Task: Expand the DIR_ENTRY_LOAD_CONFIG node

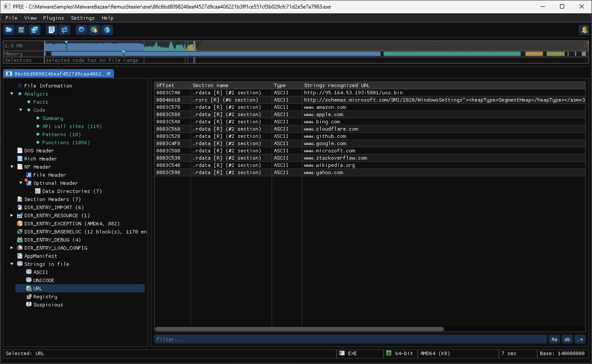Action: coord(12,248)
